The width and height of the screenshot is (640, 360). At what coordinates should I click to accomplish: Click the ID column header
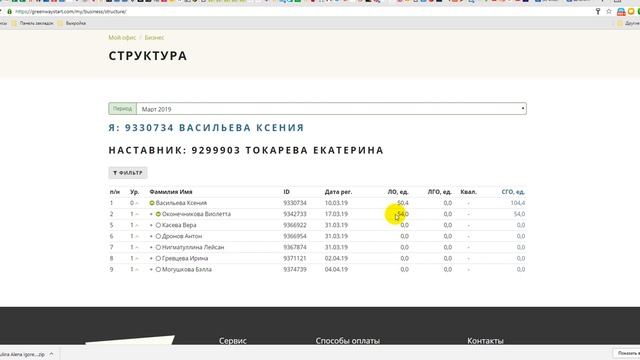[x=287, y=191]
